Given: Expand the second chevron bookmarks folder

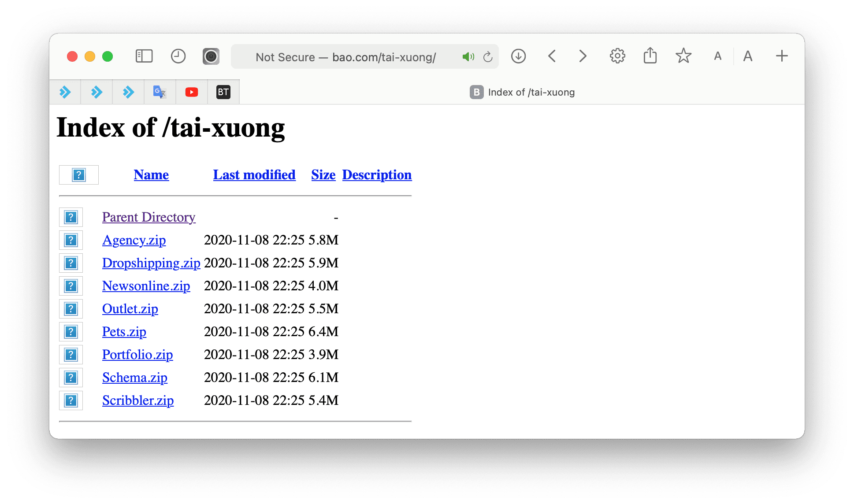Looking at the screenshot, I should [x=97, y=92].
